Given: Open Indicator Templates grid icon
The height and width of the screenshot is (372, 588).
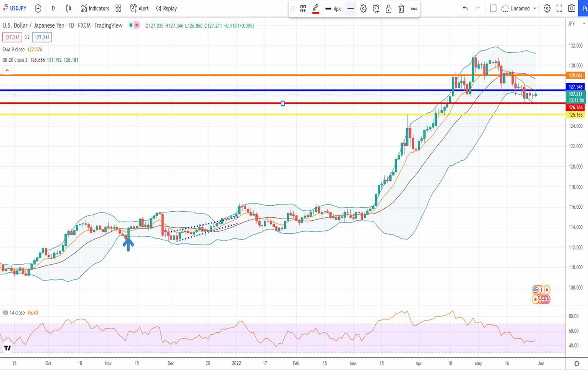Looking at the screenshot, I should tap(118, 8).
